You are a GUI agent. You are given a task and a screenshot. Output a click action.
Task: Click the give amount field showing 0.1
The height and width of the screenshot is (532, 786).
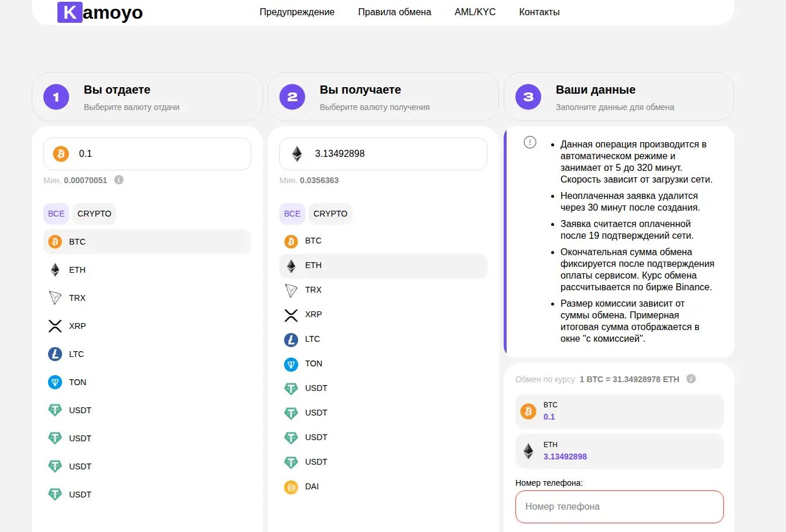coord(158,154)
